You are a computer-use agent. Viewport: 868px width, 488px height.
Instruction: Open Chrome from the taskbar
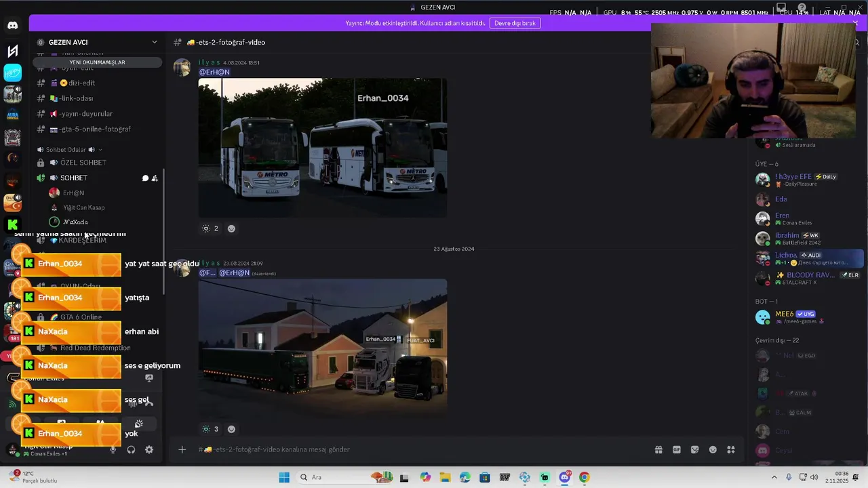[585, 477]
